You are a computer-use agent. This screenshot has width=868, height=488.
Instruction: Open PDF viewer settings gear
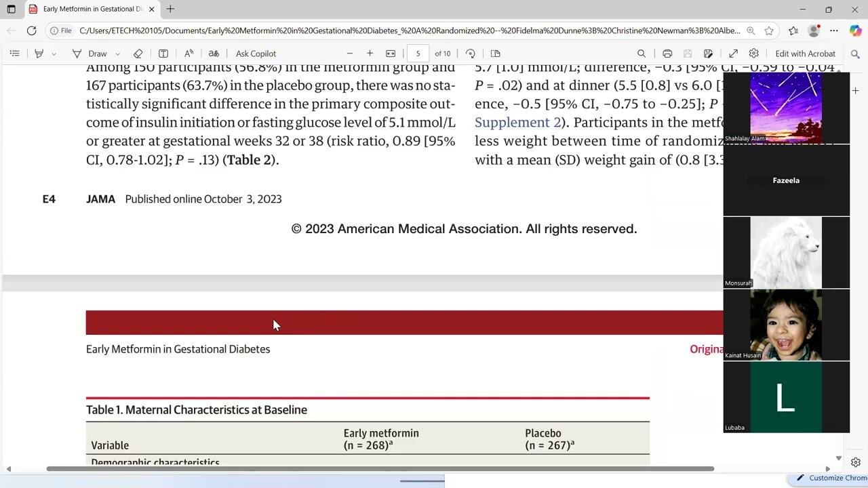click(x=753, y=54)
